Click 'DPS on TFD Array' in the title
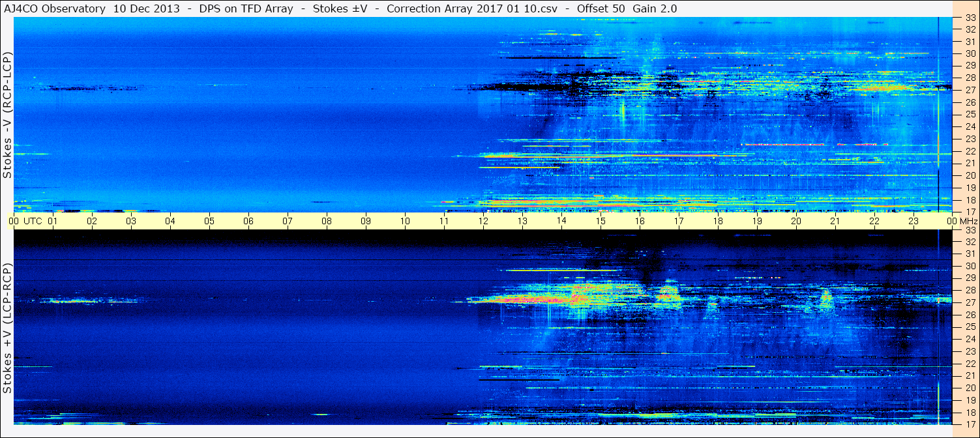 (245, 8)
